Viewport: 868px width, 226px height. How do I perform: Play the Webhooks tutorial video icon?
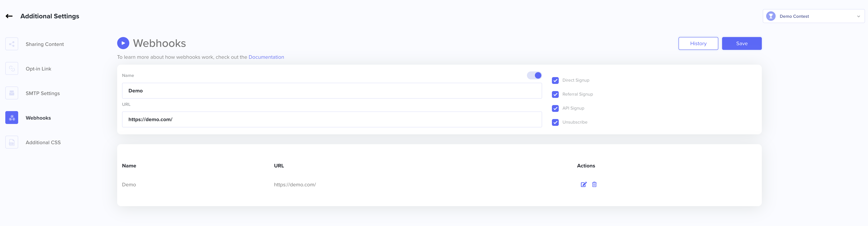click(123, 43)
